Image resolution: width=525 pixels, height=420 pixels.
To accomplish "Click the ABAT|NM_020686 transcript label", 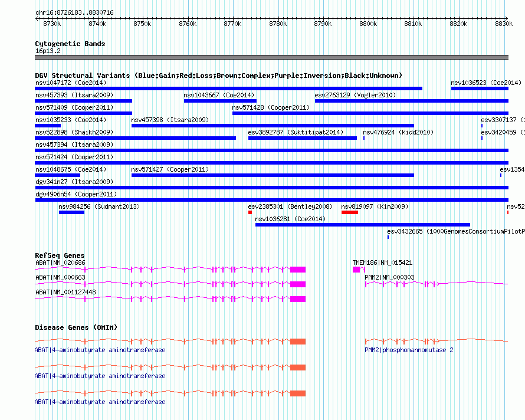I will (60, 263).
